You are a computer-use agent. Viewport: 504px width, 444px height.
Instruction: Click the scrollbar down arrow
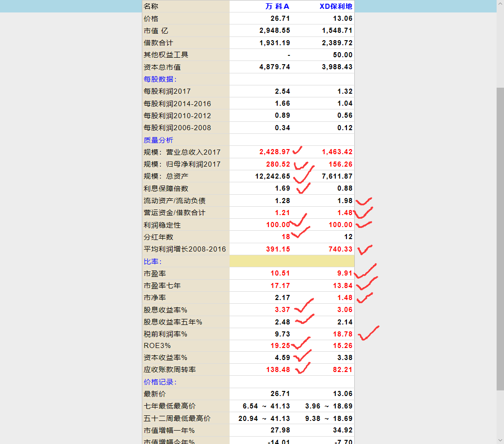point(500,440)
